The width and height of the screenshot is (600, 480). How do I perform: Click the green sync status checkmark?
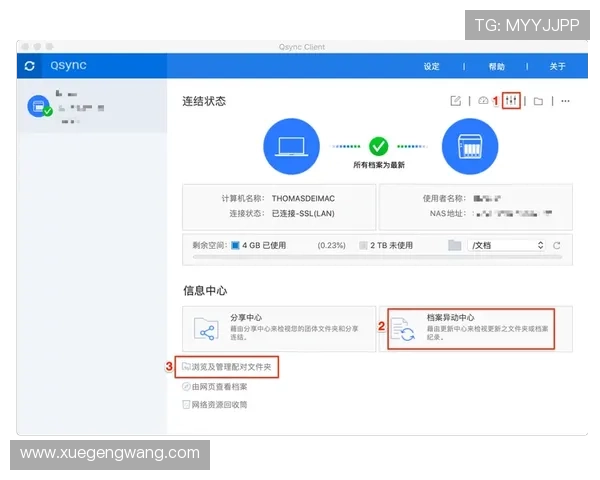coord(378,146)
